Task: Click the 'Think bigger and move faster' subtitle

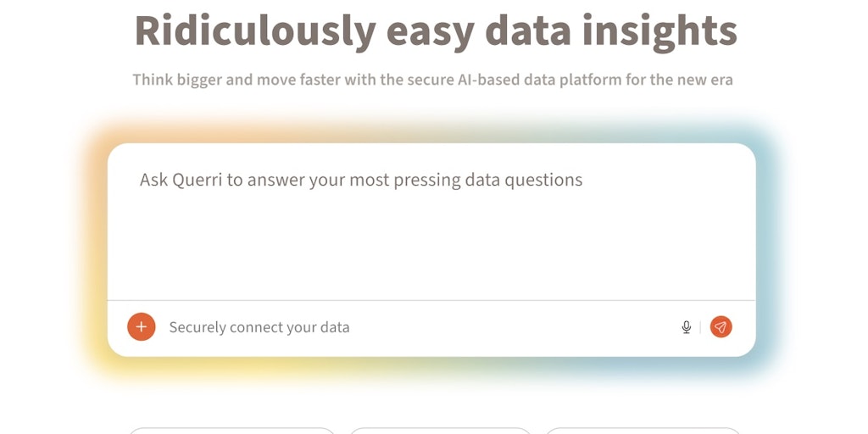Action: coord(432,80)
